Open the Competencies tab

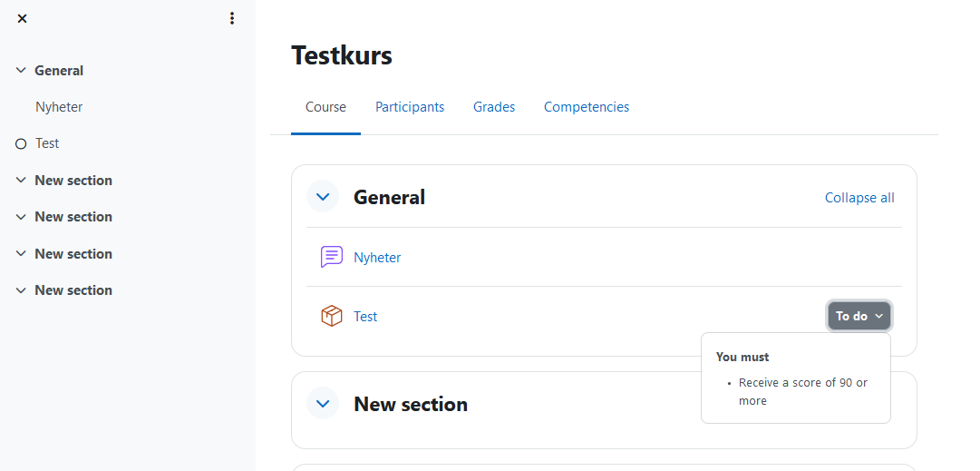587,107
